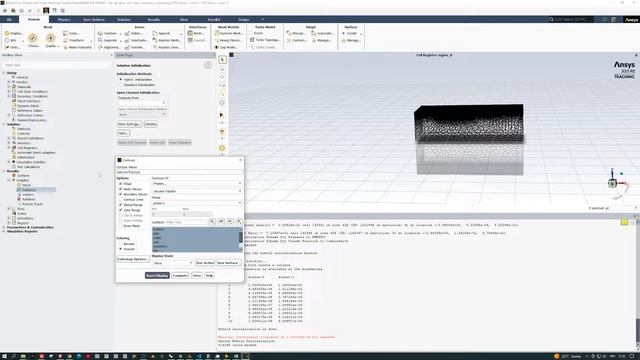Click the Compute button in Contours
Screen dimensions: 640x360
(x=180, y=276)
